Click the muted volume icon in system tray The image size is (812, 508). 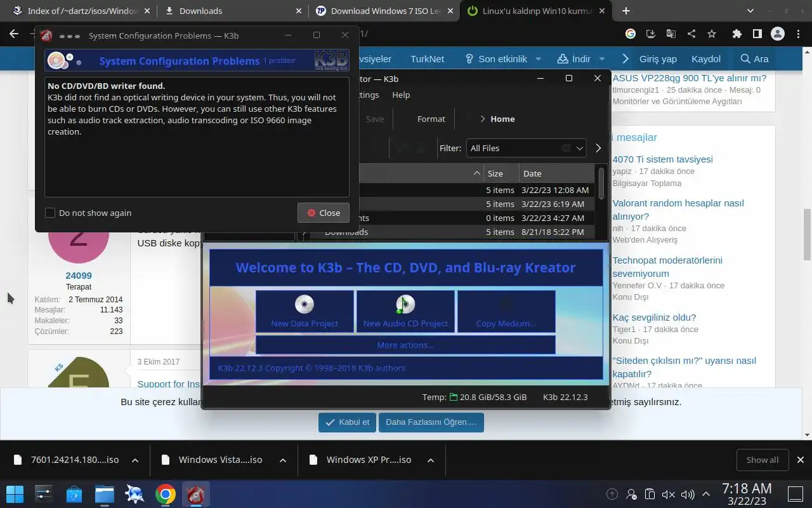click(668, 494)
